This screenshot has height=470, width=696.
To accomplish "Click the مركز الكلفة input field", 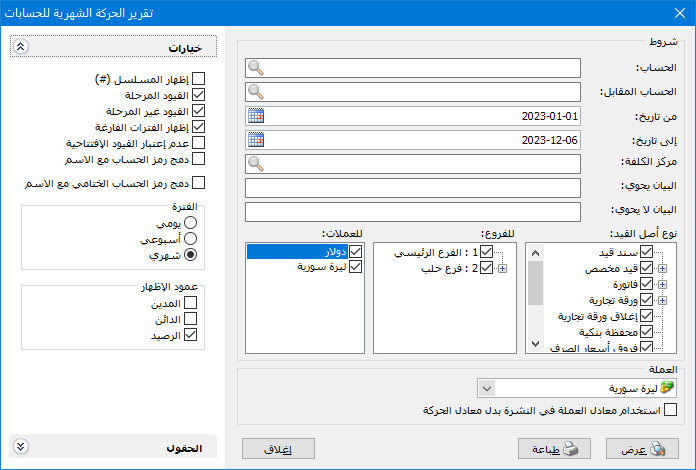I will pos(413,164).
